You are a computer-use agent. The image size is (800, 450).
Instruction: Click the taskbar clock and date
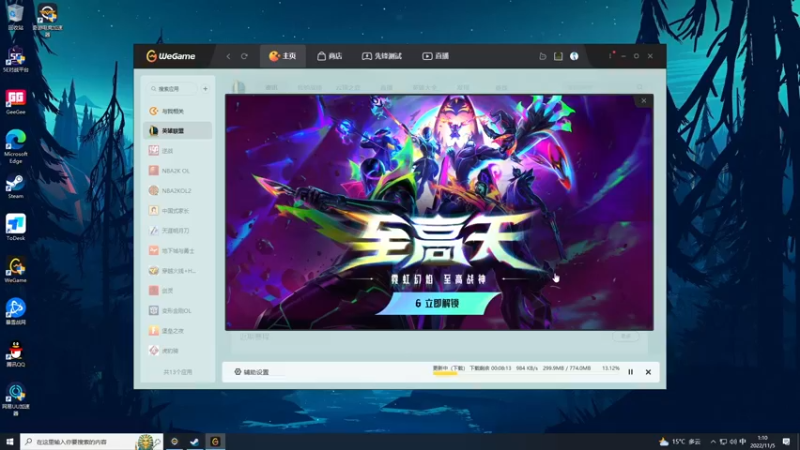click(763, 441)
